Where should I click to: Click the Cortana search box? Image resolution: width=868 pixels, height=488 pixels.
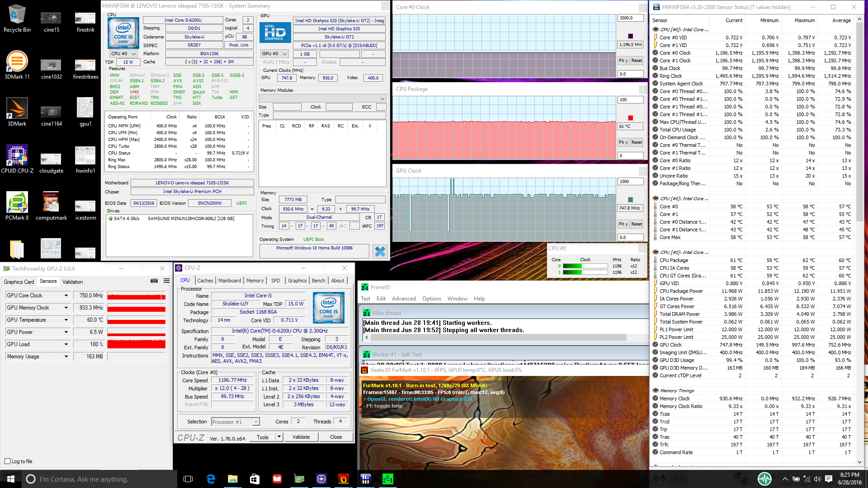coord(99,479)
